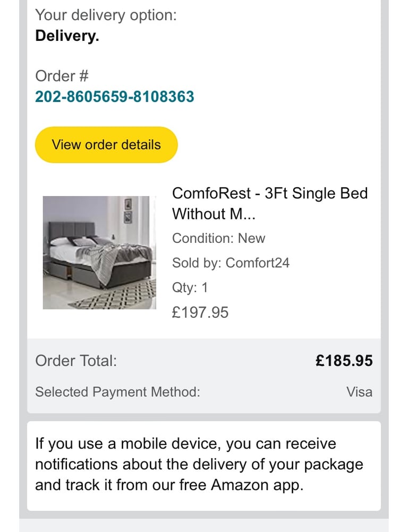Click the Visa payment method text
The image size is (408, 532).
(359, 392)
